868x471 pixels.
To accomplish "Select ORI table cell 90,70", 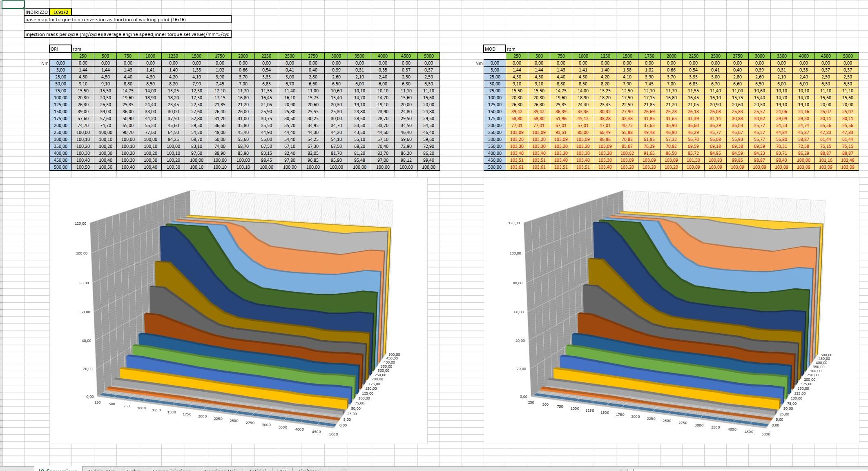I will 128,132.
